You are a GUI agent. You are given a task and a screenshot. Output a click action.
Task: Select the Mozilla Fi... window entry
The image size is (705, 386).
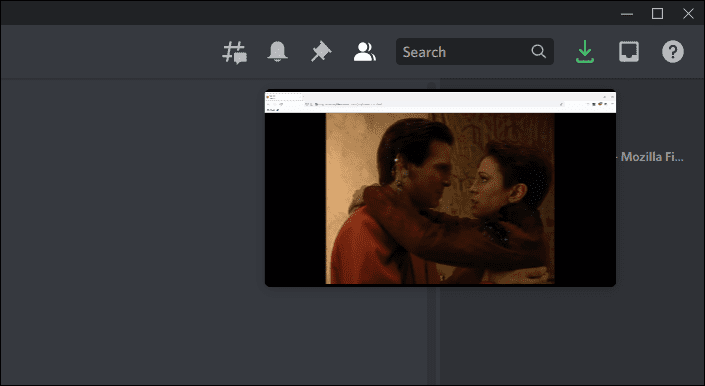point(652,157)
